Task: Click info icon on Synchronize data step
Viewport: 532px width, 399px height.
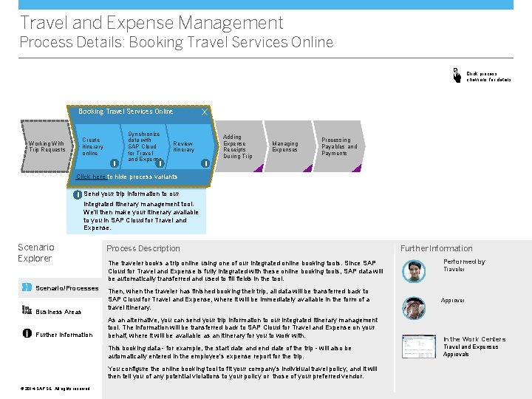Action: coord(160,163)
